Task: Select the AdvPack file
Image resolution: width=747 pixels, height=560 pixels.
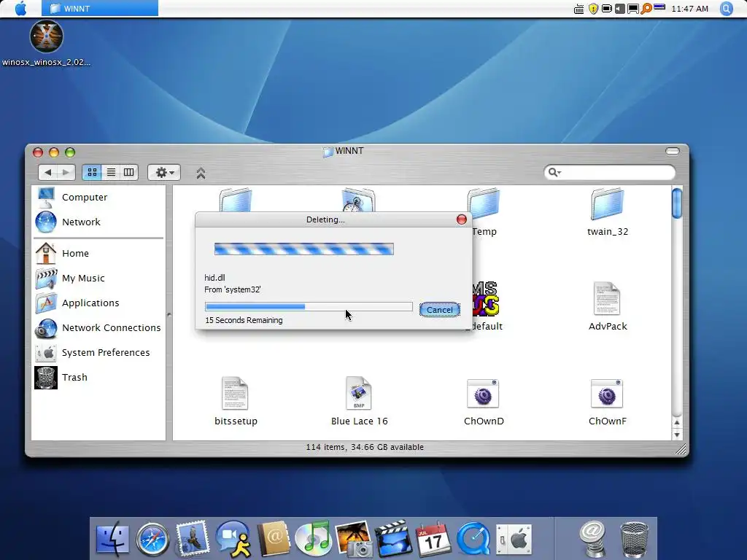Action: (x=608, y=307)
